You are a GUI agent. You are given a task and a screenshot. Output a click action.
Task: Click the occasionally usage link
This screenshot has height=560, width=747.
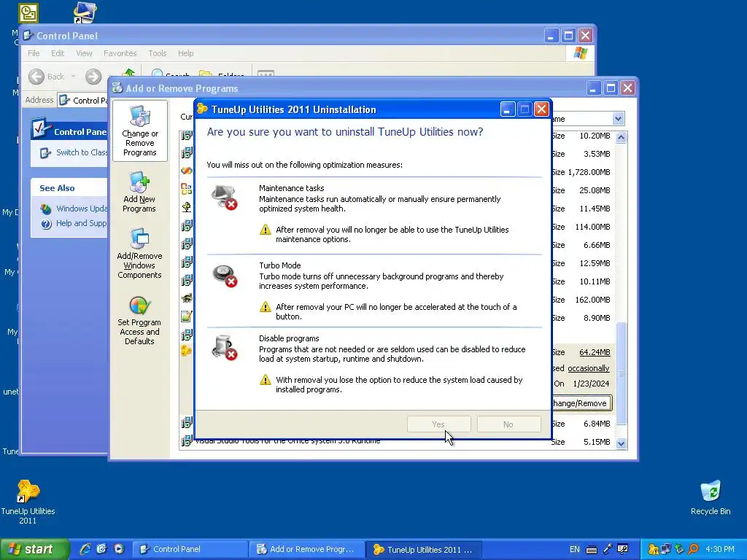[x=589, y=368]
